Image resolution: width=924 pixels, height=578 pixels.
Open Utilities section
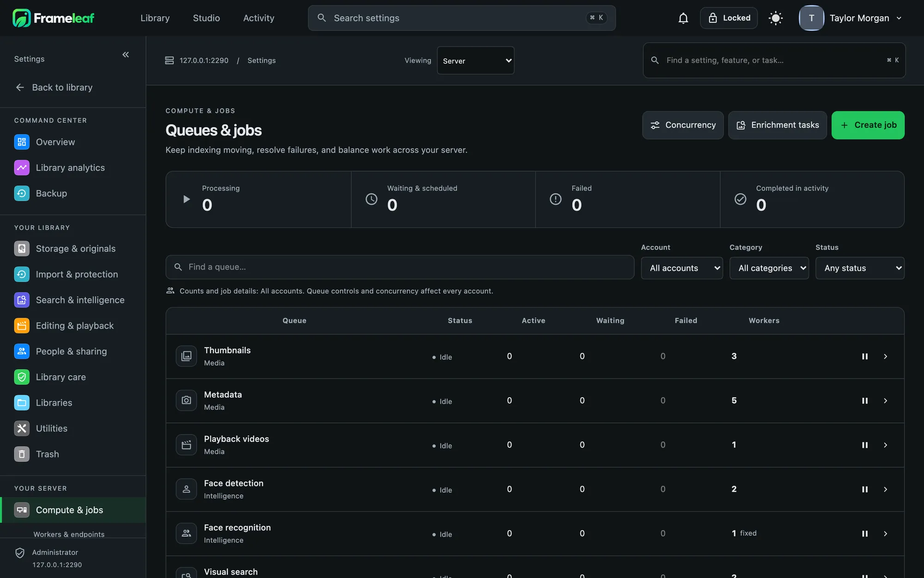pyautogui.click(x=73, y=428)
